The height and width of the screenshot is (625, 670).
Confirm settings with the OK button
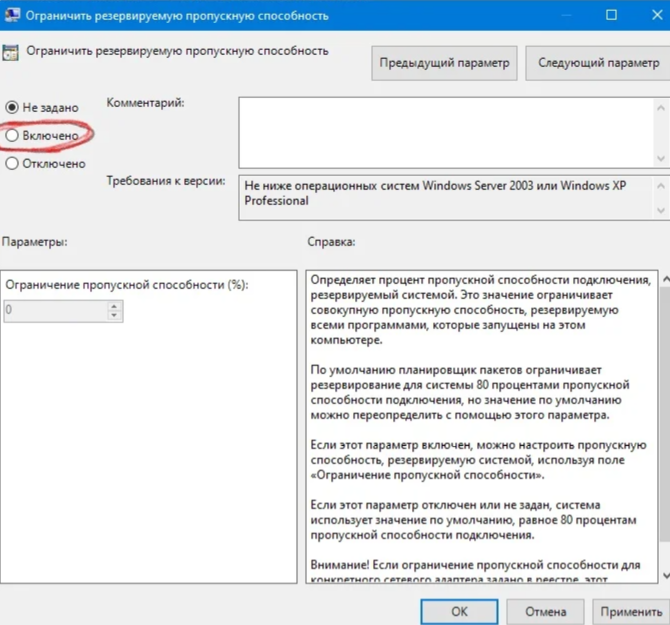[459, 610]
